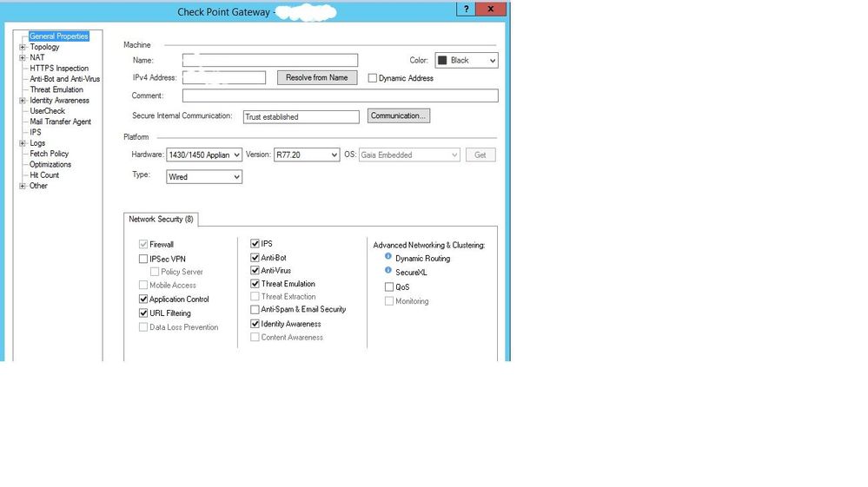Screen dimensions: 868x487
Task: Open HTTPS Inspection page
Action: click(59, 68)
